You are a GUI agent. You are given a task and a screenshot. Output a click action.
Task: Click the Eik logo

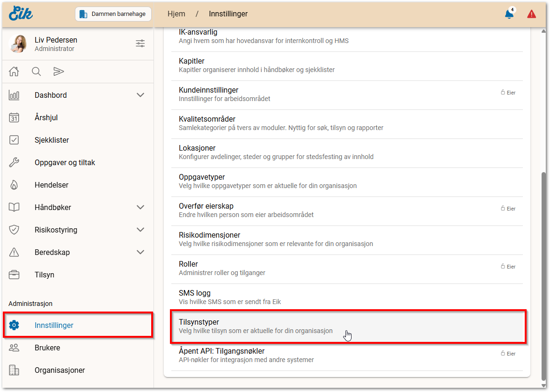[21, 14]
